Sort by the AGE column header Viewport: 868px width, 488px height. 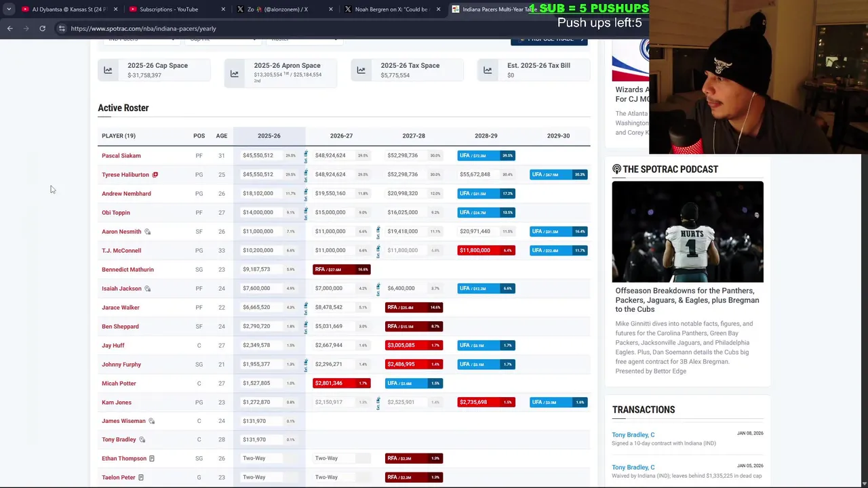pos(222,136)
